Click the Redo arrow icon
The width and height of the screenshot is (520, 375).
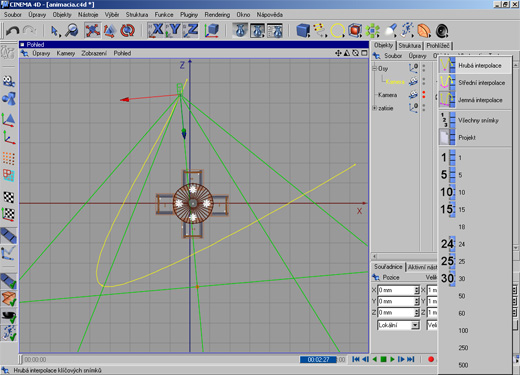click(30, 31)
